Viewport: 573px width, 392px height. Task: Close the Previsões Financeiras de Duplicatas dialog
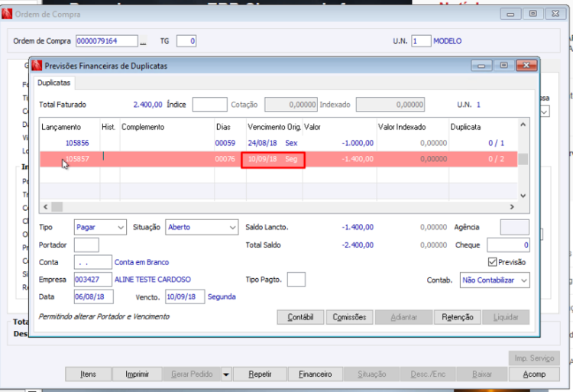pyautogui.click(x=526, y=66)
